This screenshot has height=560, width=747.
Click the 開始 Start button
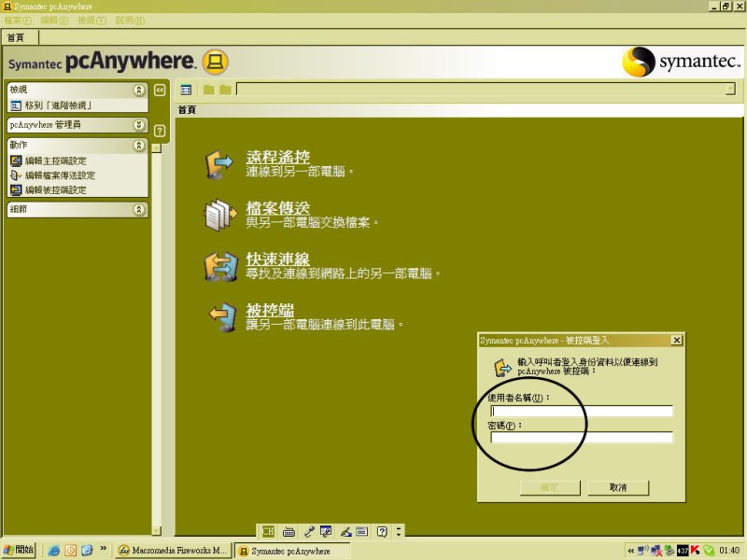(19, 550)
